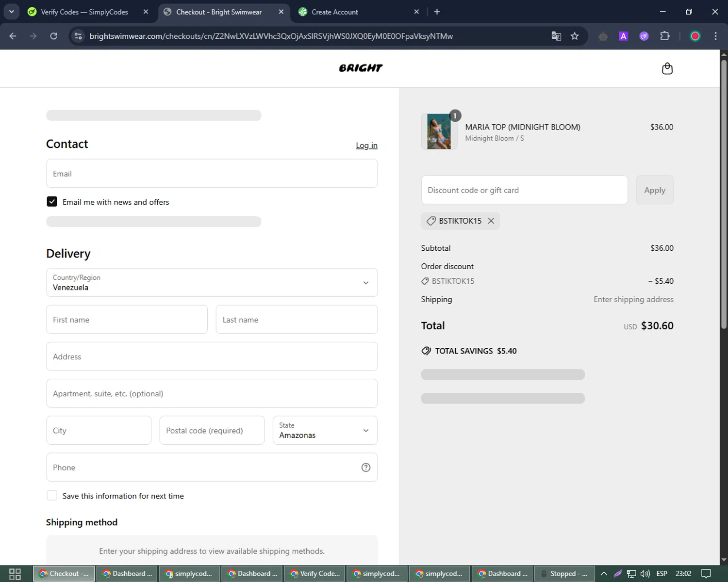
Task: Click the Discount code or gift card field
Action: point(524,190)
